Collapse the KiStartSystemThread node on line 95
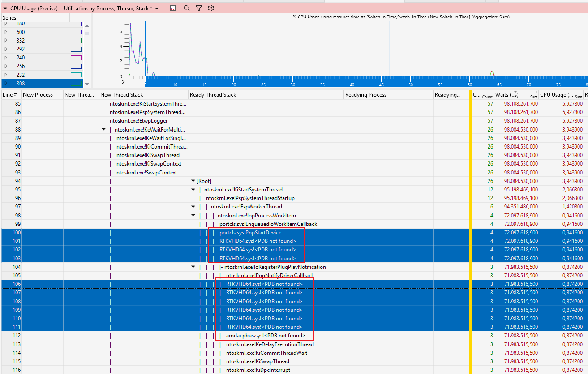 [x=193, y=190]
